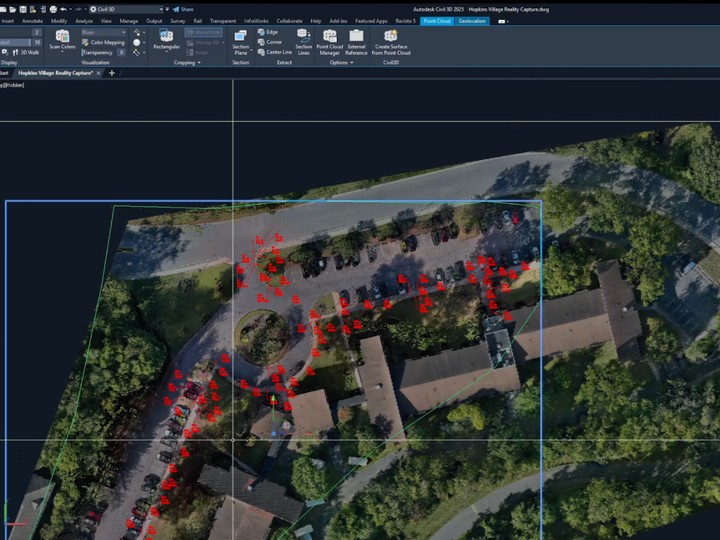Open Color Mapping settings
Image resolution: width=720 pixels, height=540 pixels.
tap(103, 42)
